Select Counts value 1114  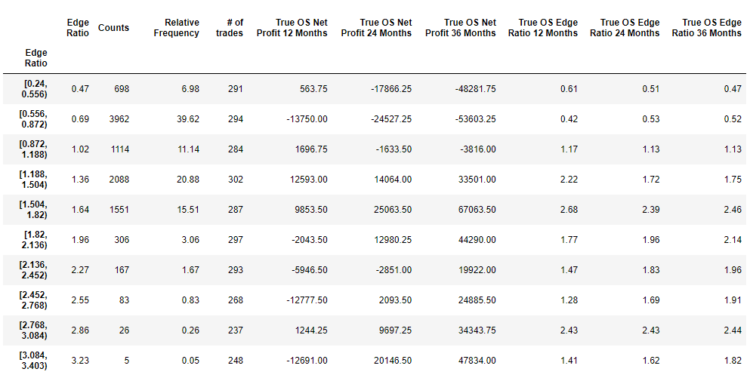[119, 149]
